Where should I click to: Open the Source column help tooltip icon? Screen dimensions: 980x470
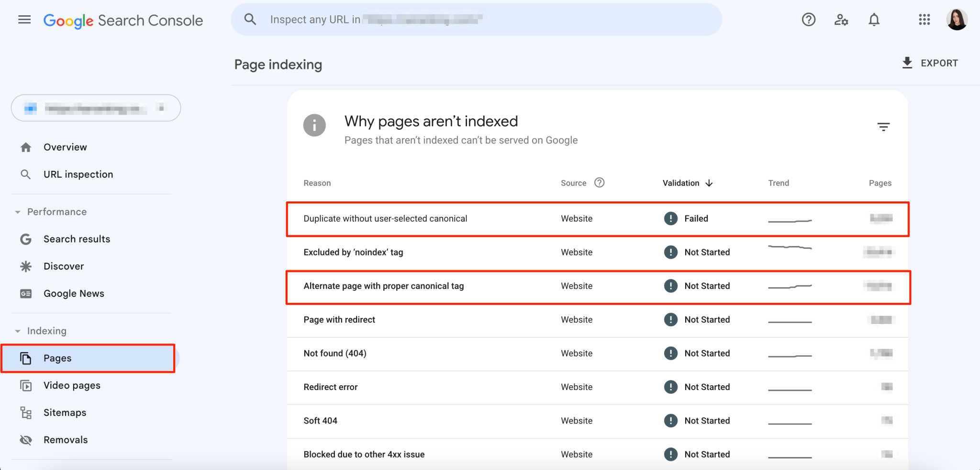pos(599,182)
